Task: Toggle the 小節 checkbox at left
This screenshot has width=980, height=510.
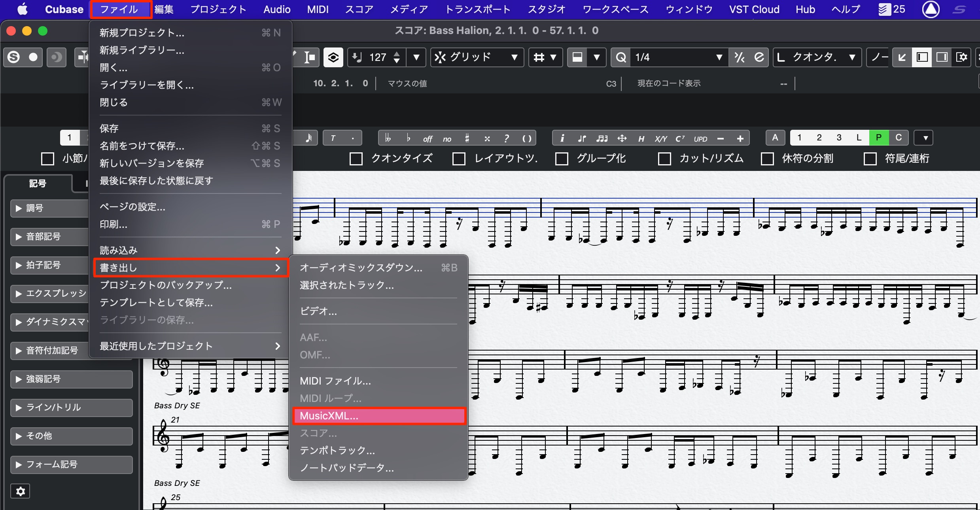Action: [47, 159]
